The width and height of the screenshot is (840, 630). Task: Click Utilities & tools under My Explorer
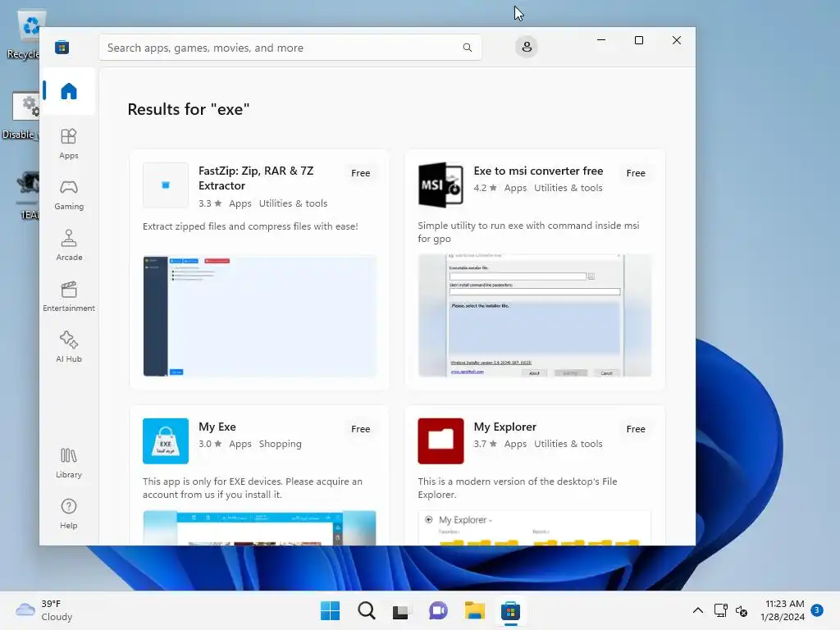(568, 444)
